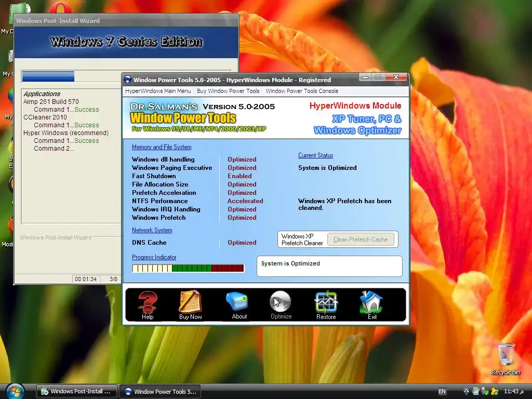Click the Prefetch Acceleration label
This screenshot has height=399, width=532.
164,193
